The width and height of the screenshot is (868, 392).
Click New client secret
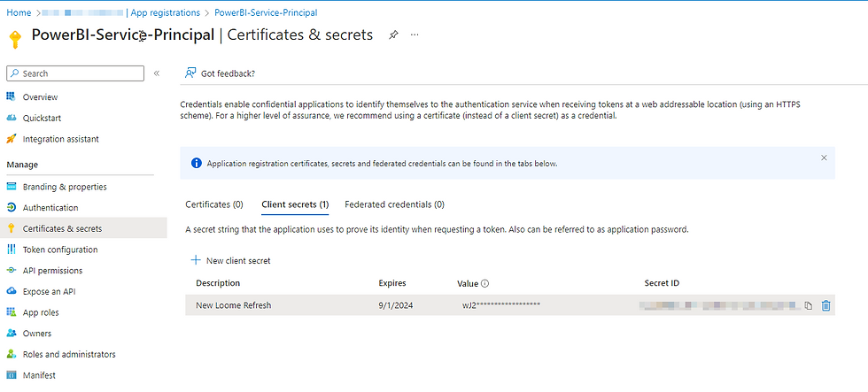tap(238, 260)
